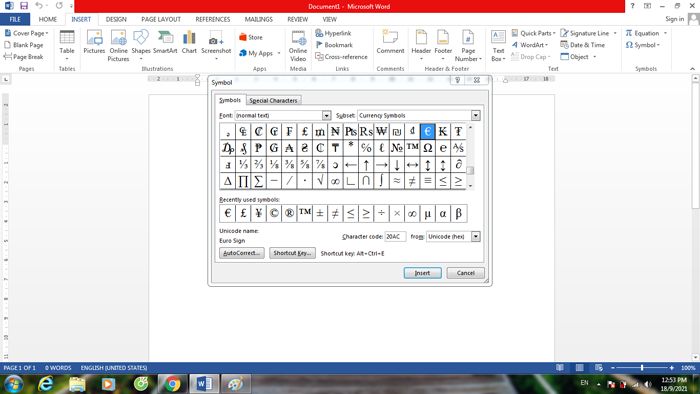Adjust the zoom slider handle
Image resolution: width=700 pixels, height=394 pixels.
642,368
